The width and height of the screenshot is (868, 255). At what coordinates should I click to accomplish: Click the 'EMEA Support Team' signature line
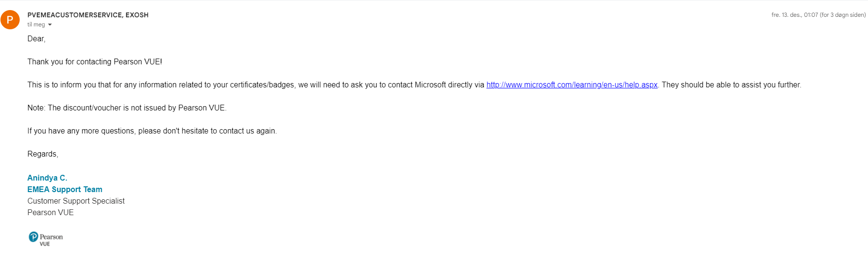point(65,190)
